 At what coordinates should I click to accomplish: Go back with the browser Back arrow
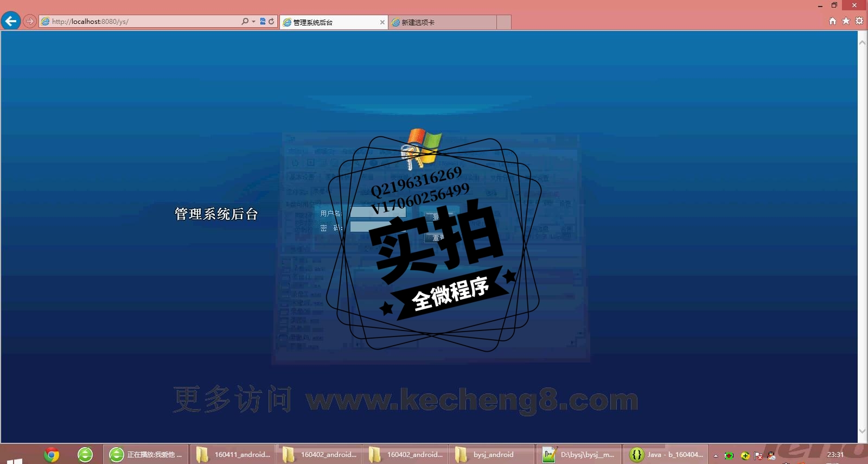tap(11, 21)
